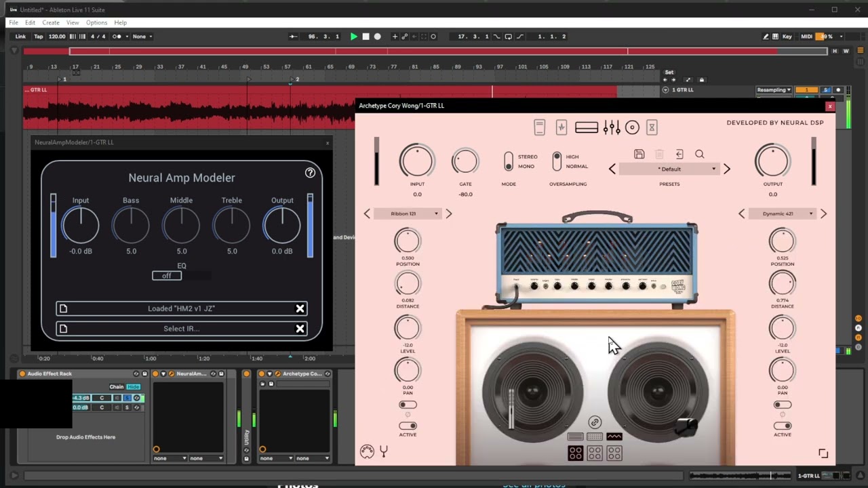
Task: Click the delete preset trash icon
Action: pyautogui.click(x=659, y=155)
